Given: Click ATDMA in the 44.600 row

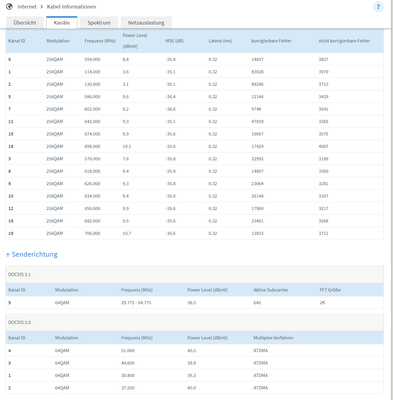Looking at the screenshot, I should pos(261,363).
